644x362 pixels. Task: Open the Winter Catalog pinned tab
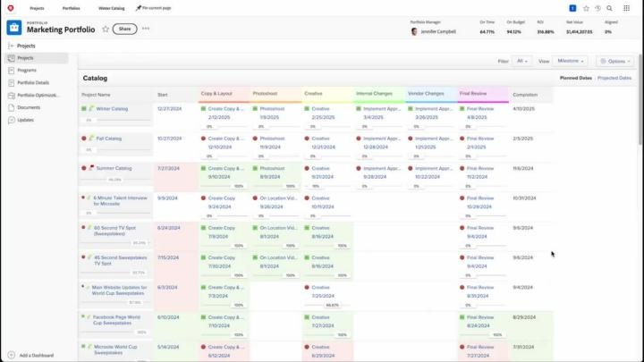click(x=111, y=8)
